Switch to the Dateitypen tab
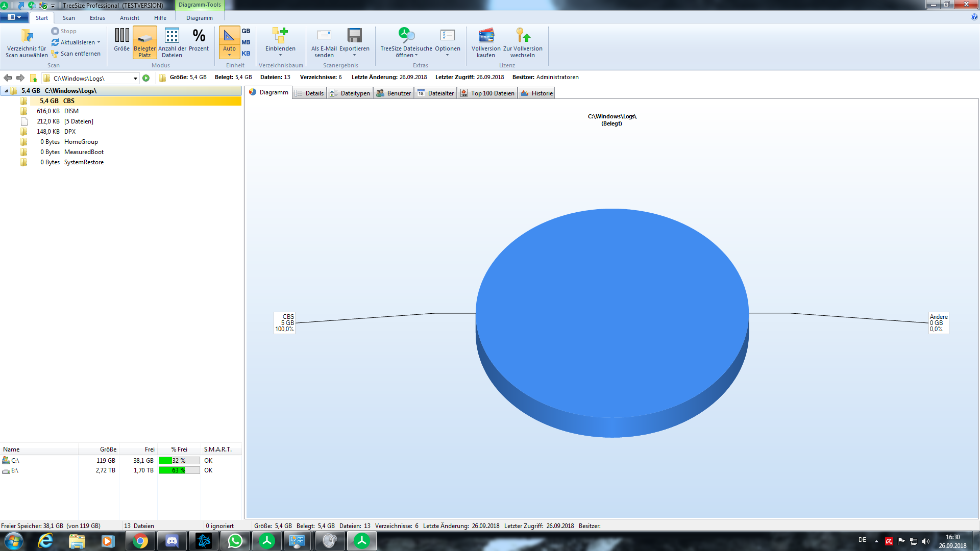This screenshot has height=551, width=980. click(x=350, y=93)
